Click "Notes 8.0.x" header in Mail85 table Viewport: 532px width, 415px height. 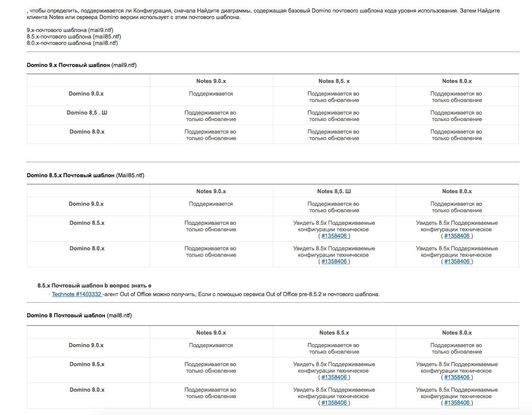coord(457,192)
